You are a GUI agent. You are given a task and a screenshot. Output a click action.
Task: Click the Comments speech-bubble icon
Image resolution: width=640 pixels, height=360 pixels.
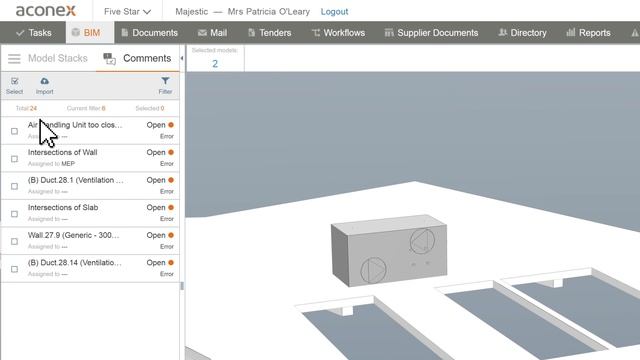pyautogui.click(x=109, y=59)
